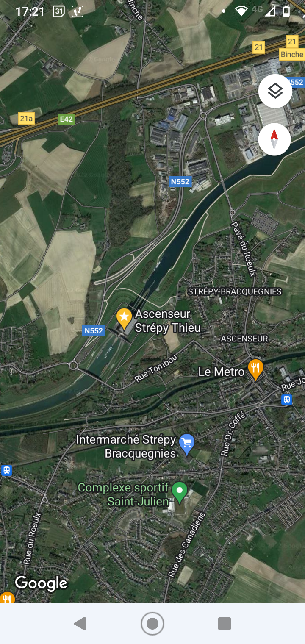The height and width of the screenshot is (644, 305).
Task: Tap the Android home button
Action: click(x=152, y=623)
